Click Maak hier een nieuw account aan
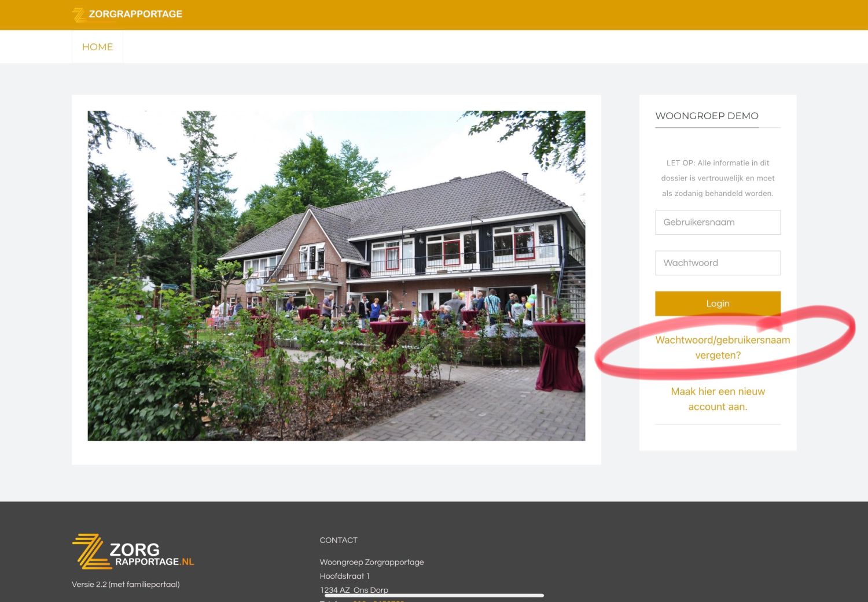The image size is (868, 602). [x=718, y=399]
